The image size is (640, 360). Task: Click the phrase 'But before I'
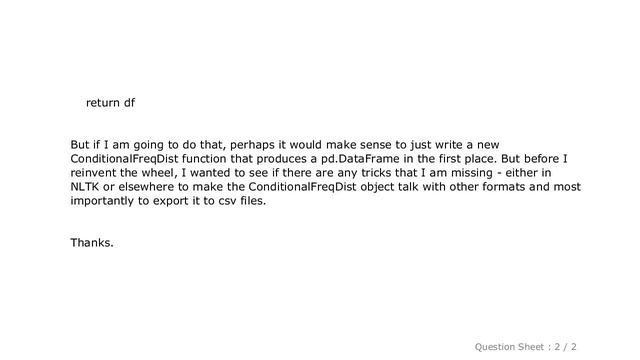534,159
